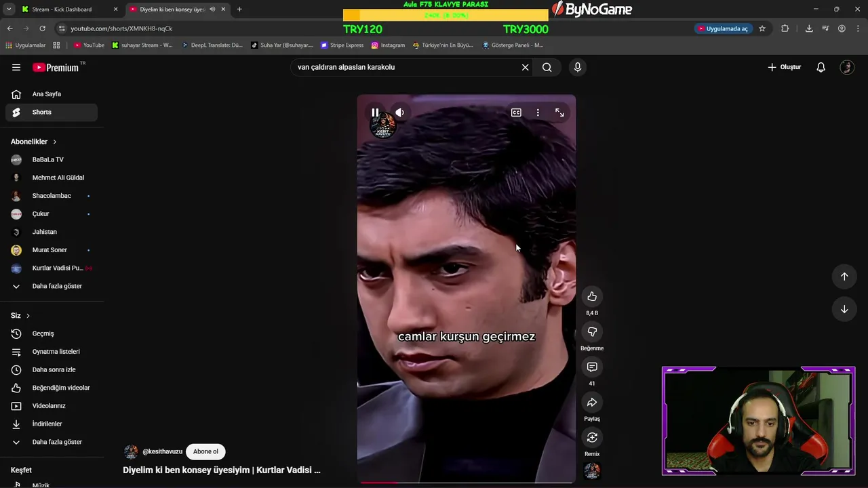Open Jahistan channel in subscriptions
This screenshot has width=868, height=488.
click(x=52, y=232)
